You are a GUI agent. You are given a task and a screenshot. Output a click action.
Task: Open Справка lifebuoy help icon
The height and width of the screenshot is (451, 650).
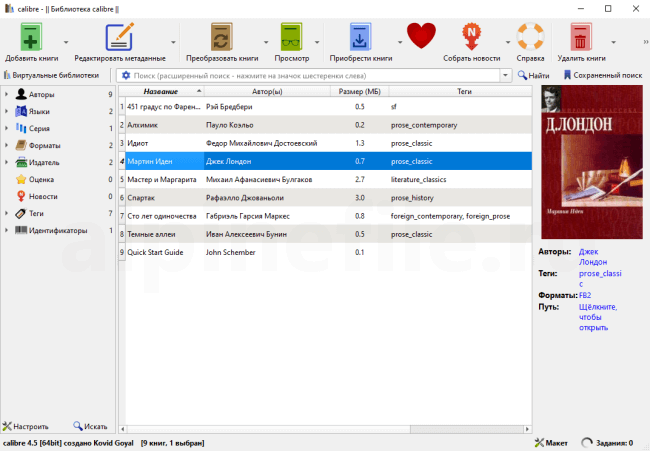pos(530,36)
